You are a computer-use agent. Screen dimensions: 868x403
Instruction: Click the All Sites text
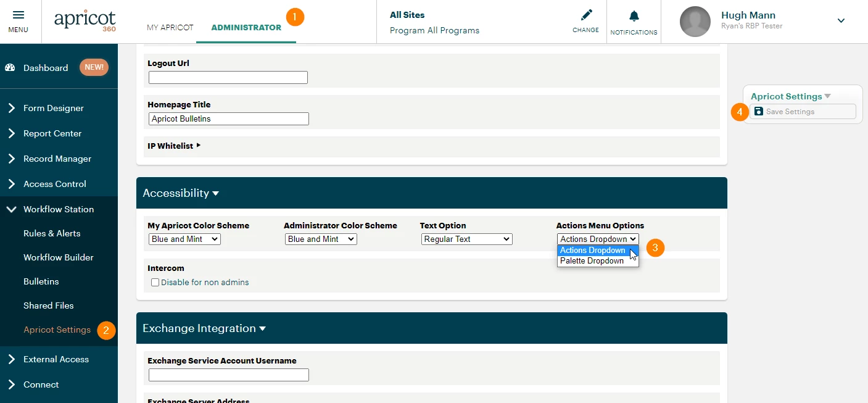407,15
